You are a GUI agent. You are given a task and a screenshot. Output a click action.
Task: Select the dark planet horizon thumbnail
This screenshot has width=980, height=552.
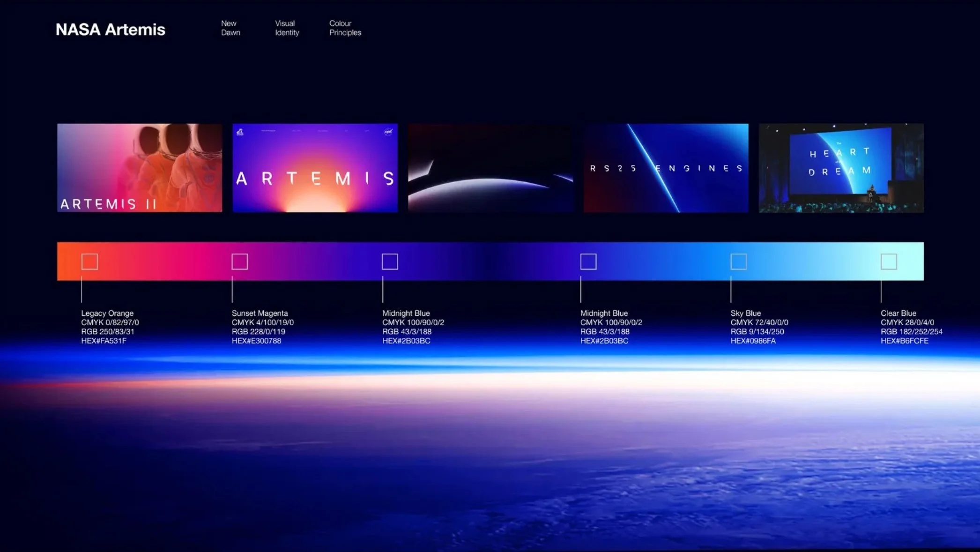point(490,168)
